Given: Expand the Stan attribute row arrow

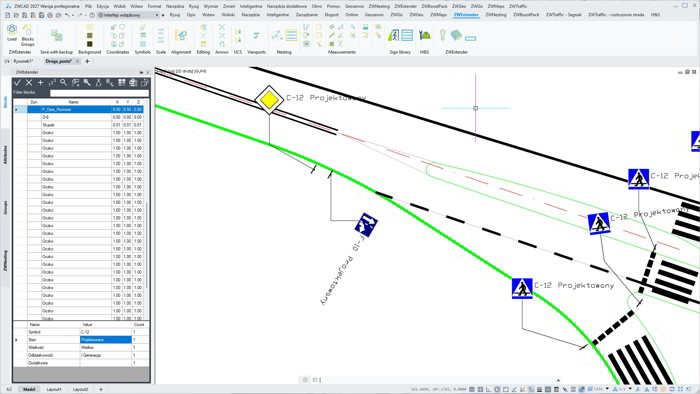Looking at the screenshot, I should point(17,340).
